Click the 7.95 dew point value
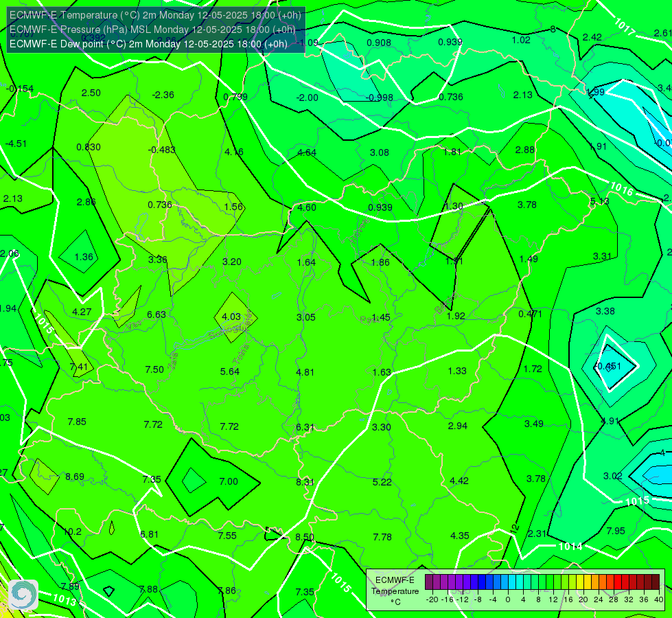672x618 pixels. click(x=616, y=531)
